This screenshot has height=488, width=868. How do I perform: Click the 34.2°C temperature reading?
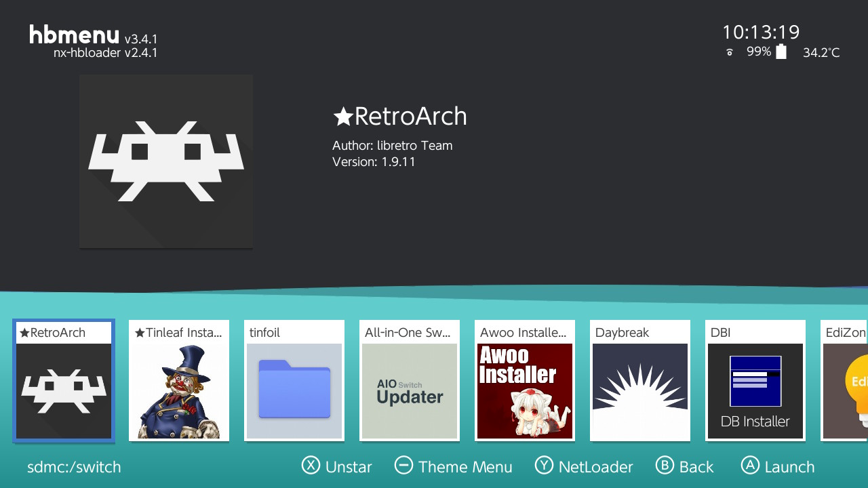(x=821, y=53)
